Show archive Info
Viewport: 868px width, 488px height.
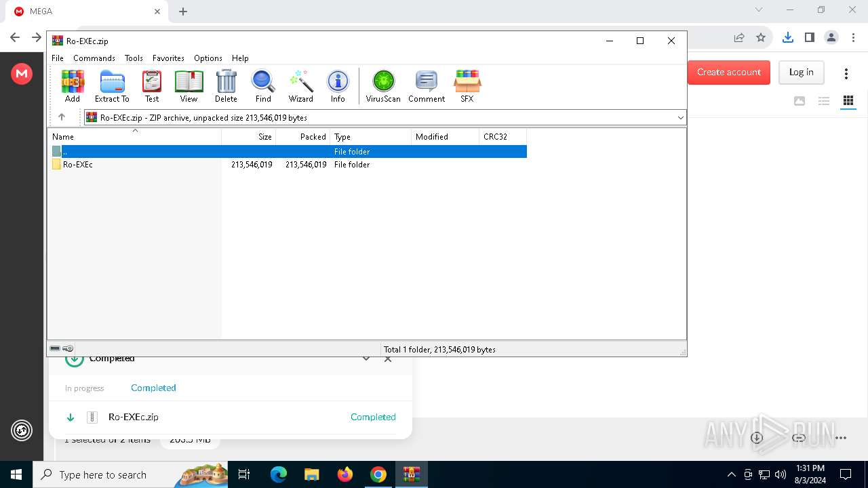click(338, 87)
